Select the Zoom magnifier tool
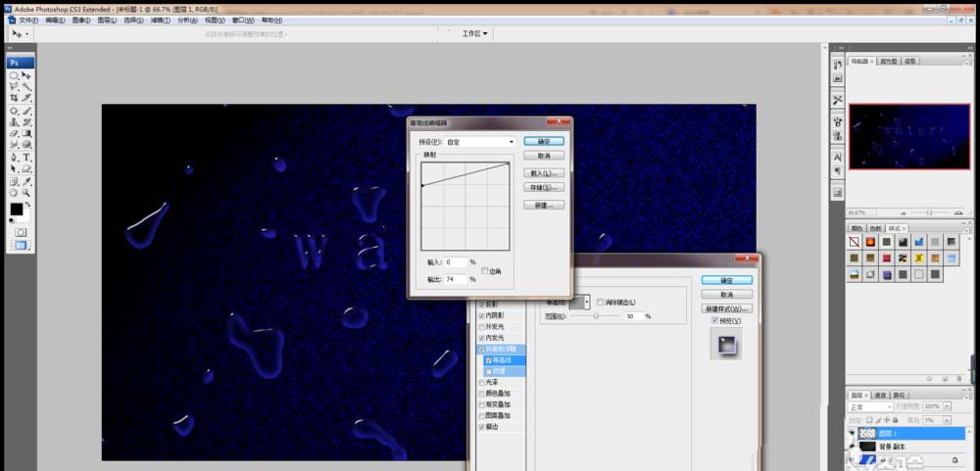This screenshot has width=980, height=471. point(27,194)
